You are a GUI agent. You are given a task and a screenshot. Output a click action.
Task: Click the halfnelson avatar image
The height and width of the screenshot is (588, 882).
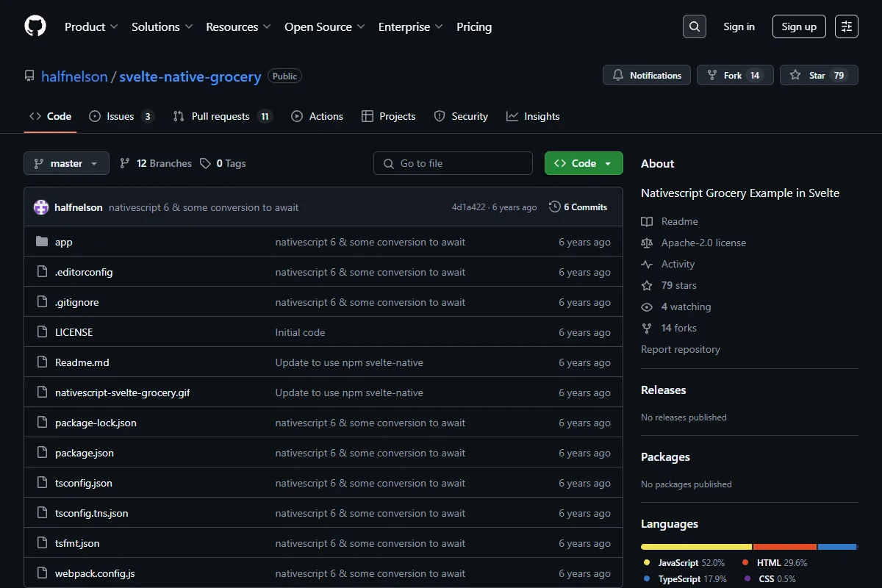pos(41,207)
